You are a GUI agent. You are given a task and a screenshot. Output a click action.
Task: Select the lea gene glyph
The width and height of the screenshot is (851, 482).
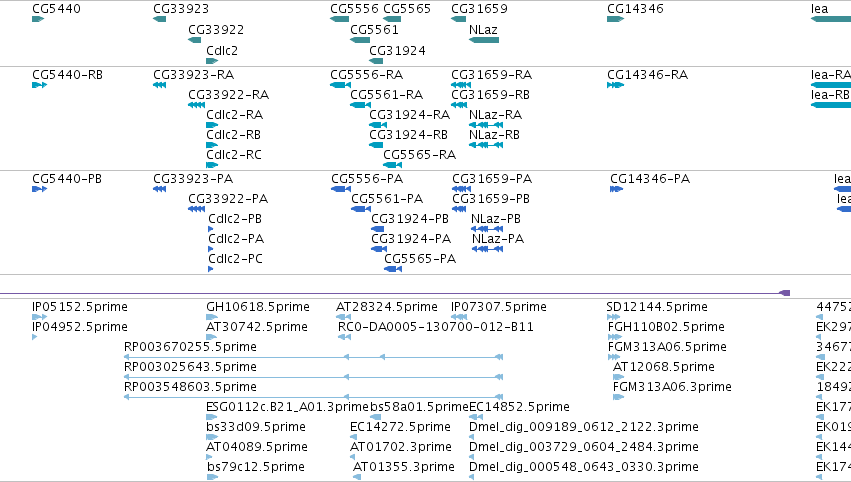pos(831,19)
